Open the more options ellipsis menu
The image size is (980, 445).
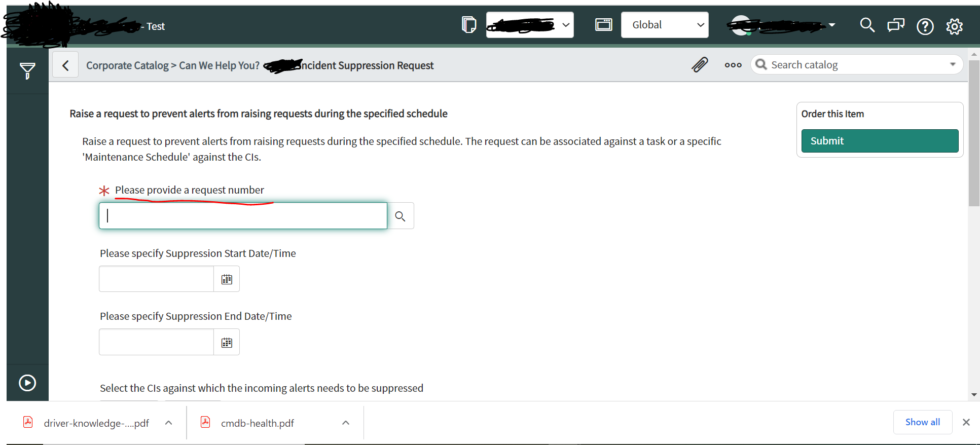[733, 65]
